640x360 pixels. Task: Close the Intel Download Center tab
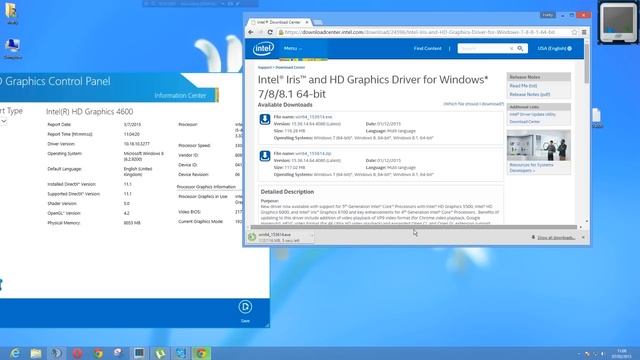pos(307,22)
